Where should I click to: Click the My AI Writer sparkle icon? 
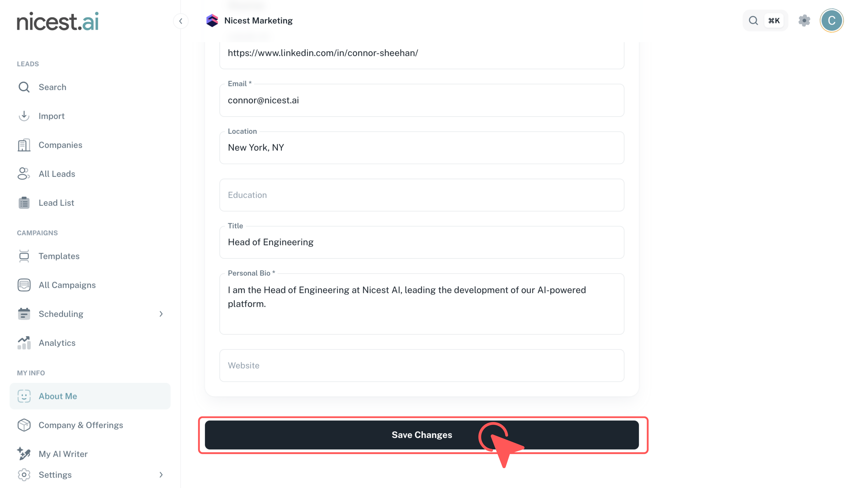(x=24, y=454)
